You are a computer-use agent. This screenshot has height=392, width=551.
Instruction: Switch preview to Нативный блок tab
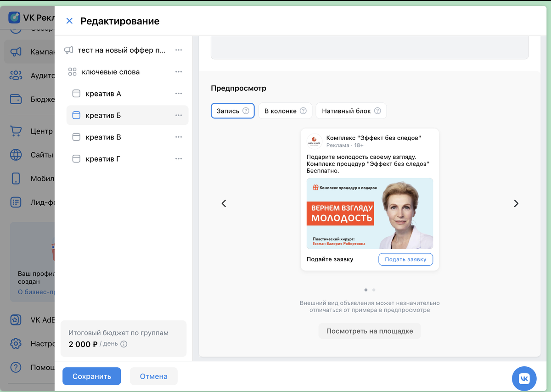pyautogui.click(x=351, y=111)
